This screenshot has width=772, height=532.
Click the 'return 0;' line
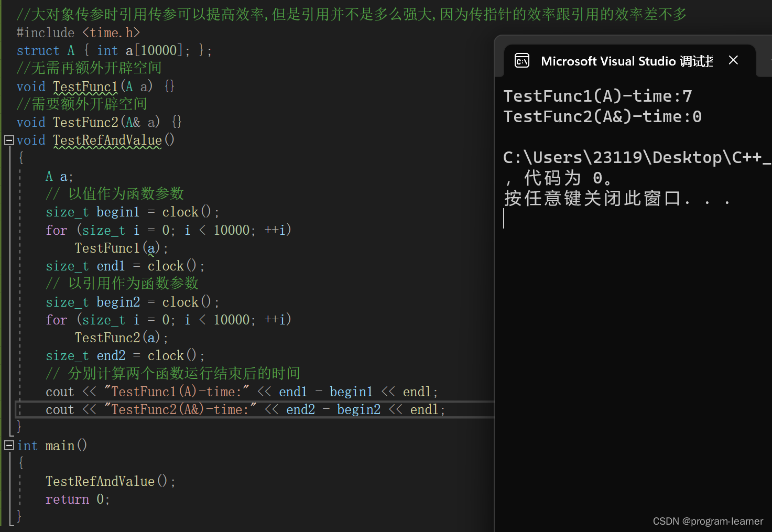coord(78,499)
